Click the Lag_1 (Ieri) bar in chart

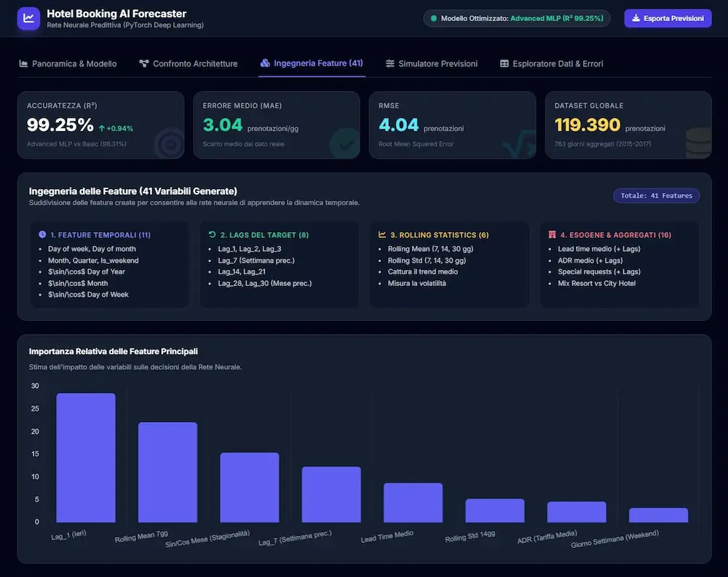86,458
